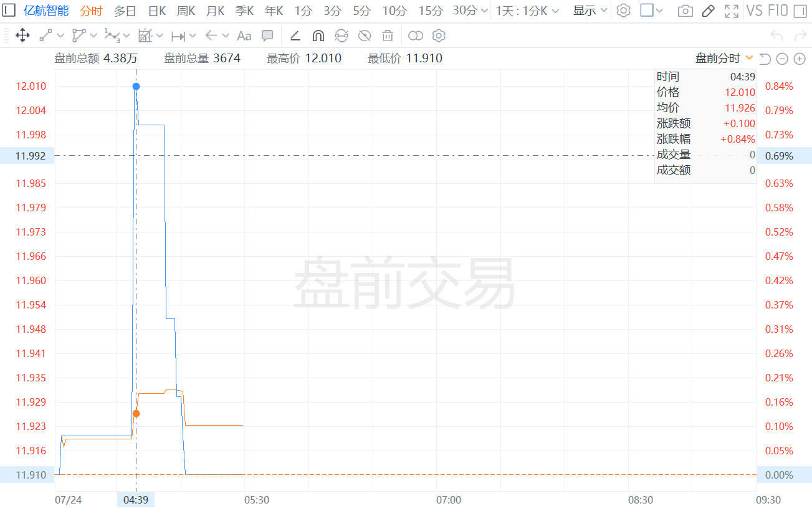This screenshot has height=516, width=812.
Task: Expand the range tool dropdown arrow
Action: [x=193, y=36]
